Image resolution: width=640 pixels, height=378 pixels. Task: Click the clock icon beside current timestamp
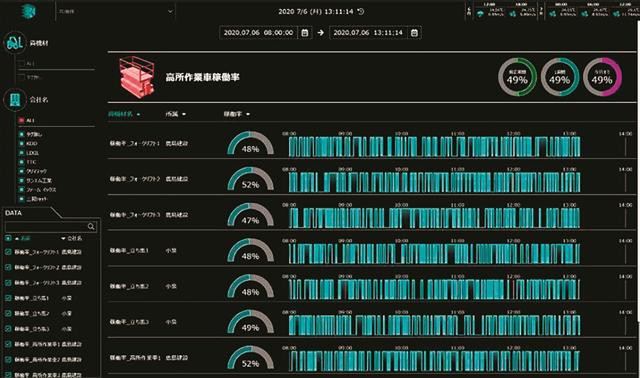pyautogui.click(x=361, y=11)
